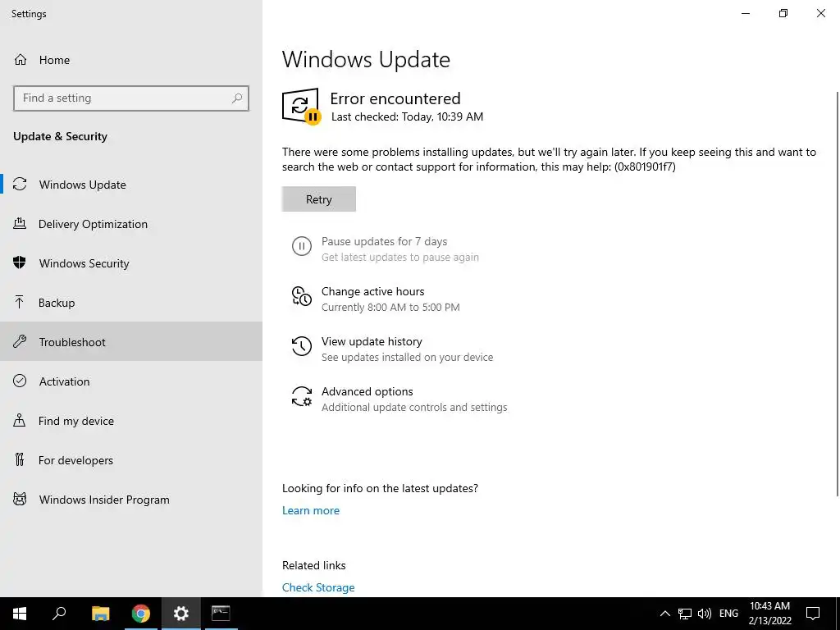
Task: Click the network icon in system tray
Action: tap(685, 614)
